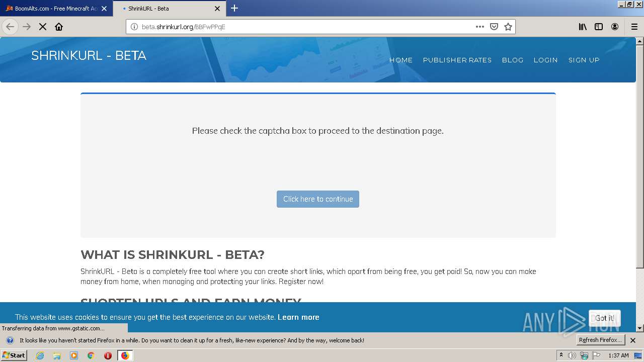Screen dimensions: 644x362
Task: Open PUBLISHER RATES page
Action: tap(457, 60)
